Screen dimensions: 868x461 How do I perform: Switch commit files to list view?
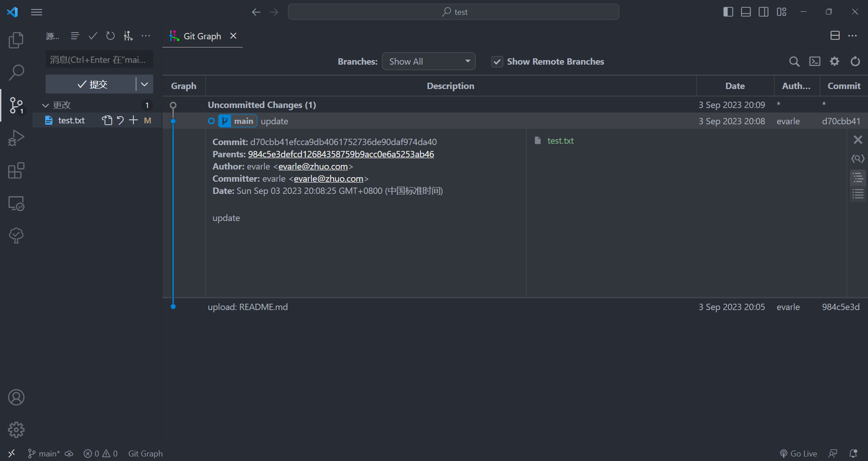click(x=858, y=194)
